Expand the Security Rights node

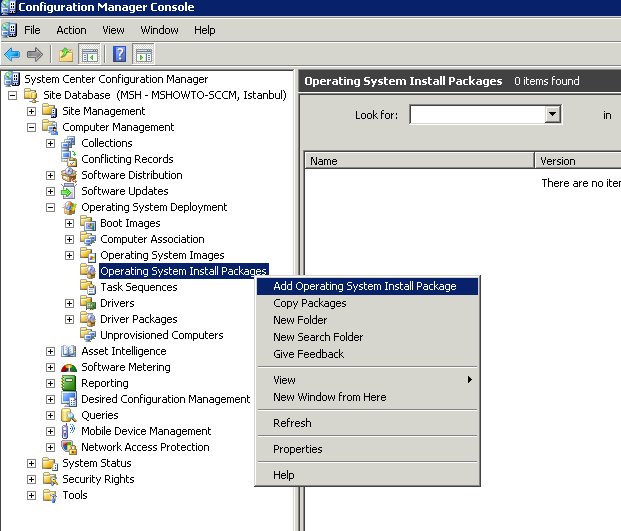[32, 479]
